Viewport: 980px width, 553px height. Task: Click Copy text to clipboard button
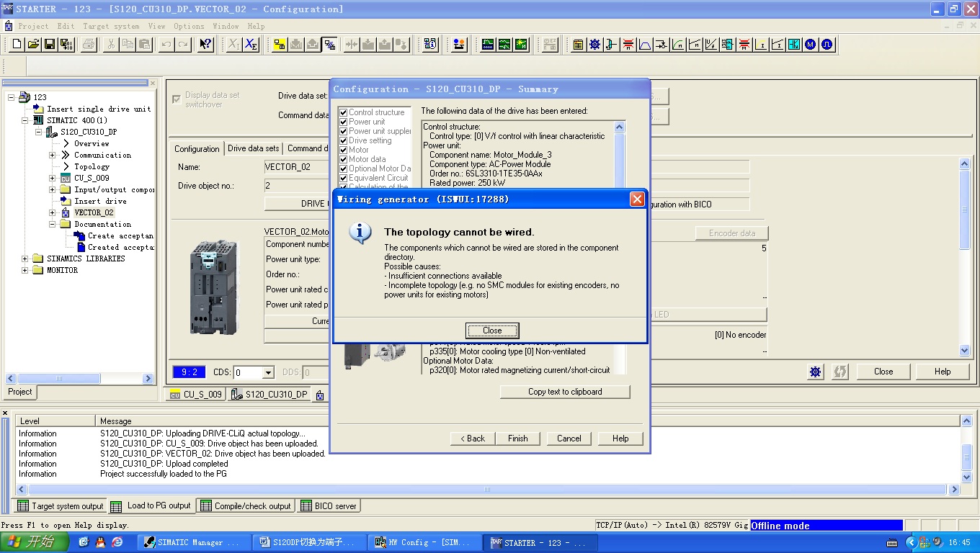click(x=565, y=392)
